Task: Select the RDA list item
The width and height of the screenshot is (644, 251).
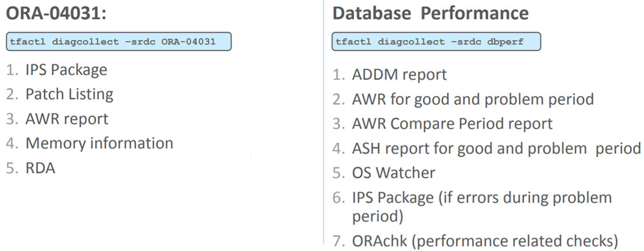Action: point(40,168)
